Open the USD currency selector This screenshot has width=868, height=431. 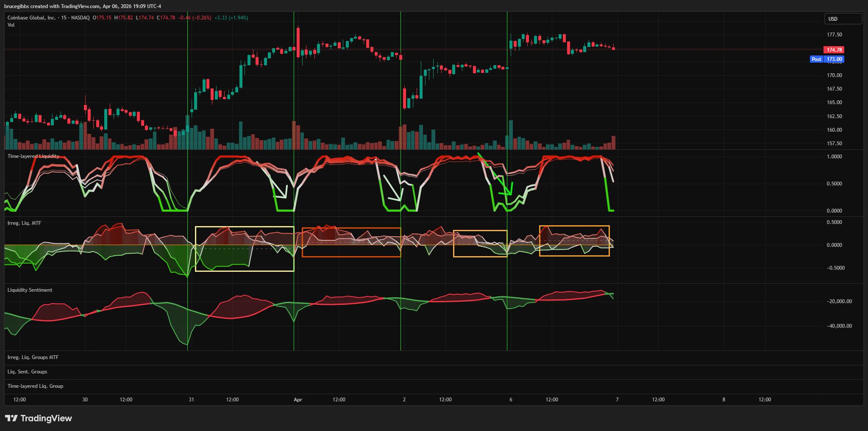click(x=843, y=19)
